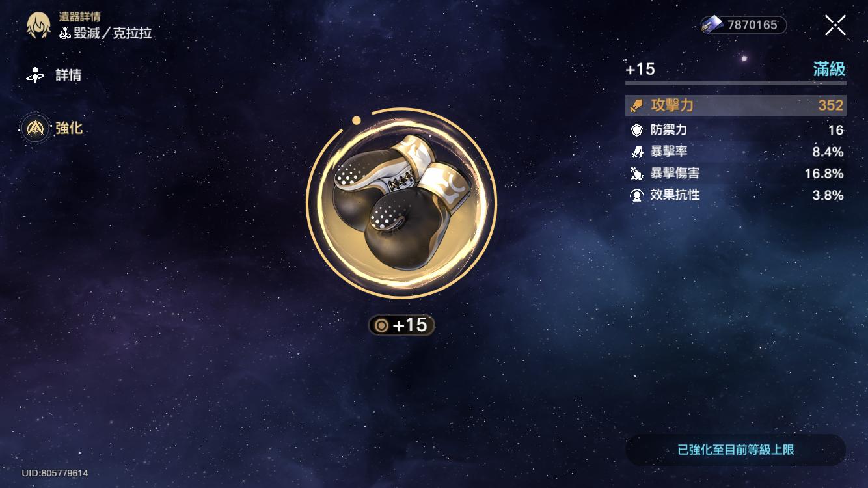Click the 效果抗性 stat icon
The width and height of the screenshot is (868, 488).
click(x=637, y=195)
